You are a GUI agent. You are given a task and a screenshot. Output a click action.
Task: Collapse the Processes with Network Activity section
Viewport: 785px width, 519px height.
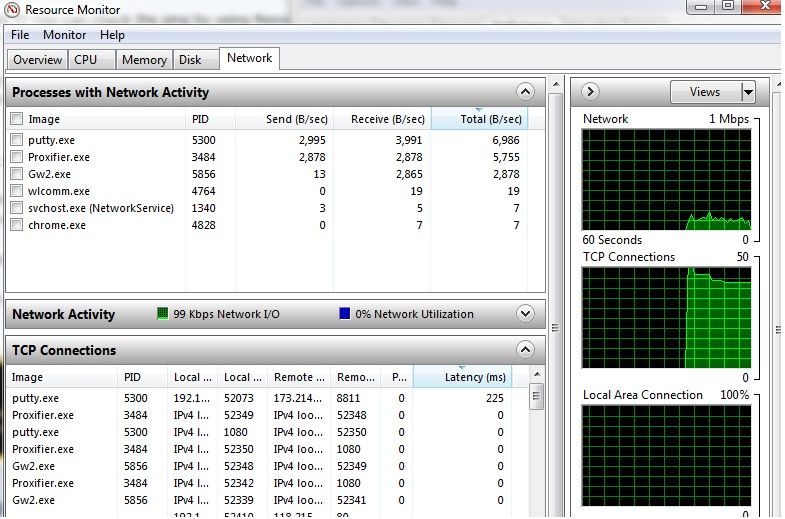525,92
